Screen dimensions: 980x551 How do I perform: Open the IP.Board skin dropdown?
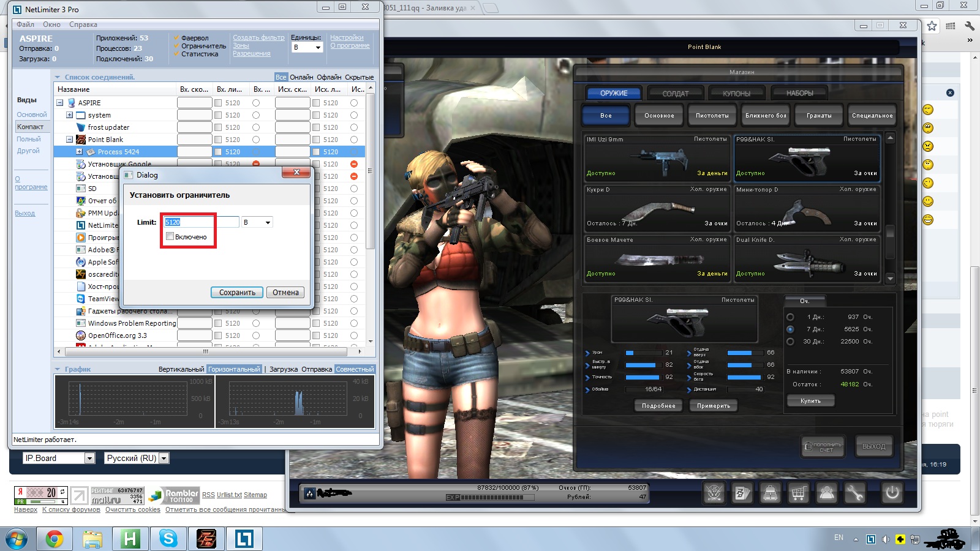point(59,458)
